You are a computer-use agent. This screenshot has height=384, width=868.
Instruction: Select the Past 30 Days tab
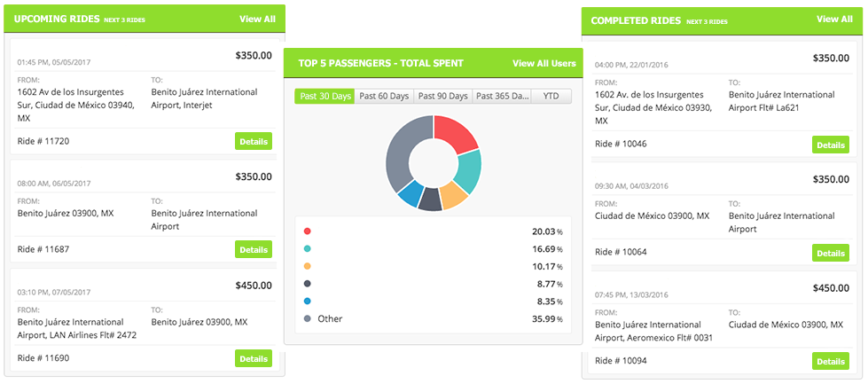click(x=325, y=96)
